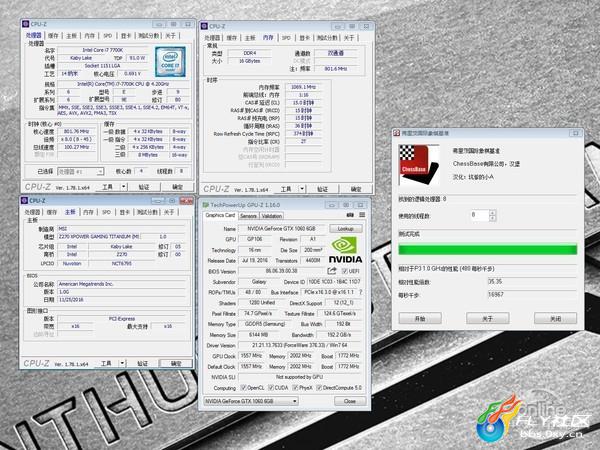Switch to the 缓存 tab in the CPU-Z processor window
Viewport: 600px width, 450px height.
coord(53,36)
